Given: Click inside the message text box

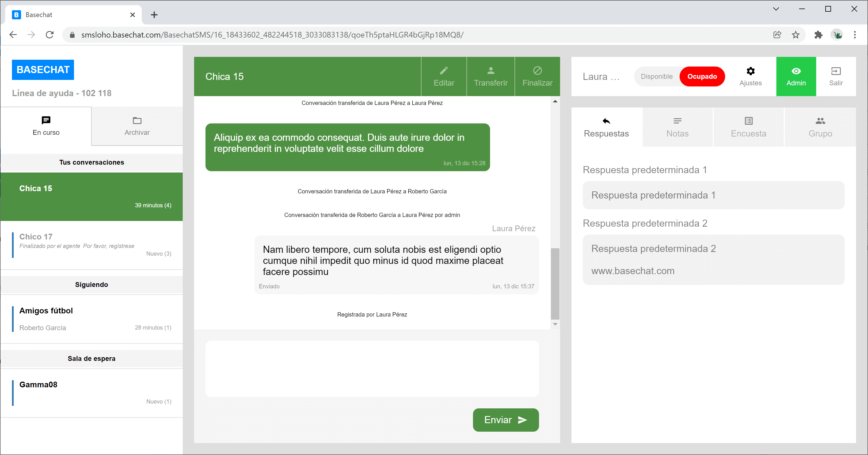Looking at the screenshot, I should 372,369.
